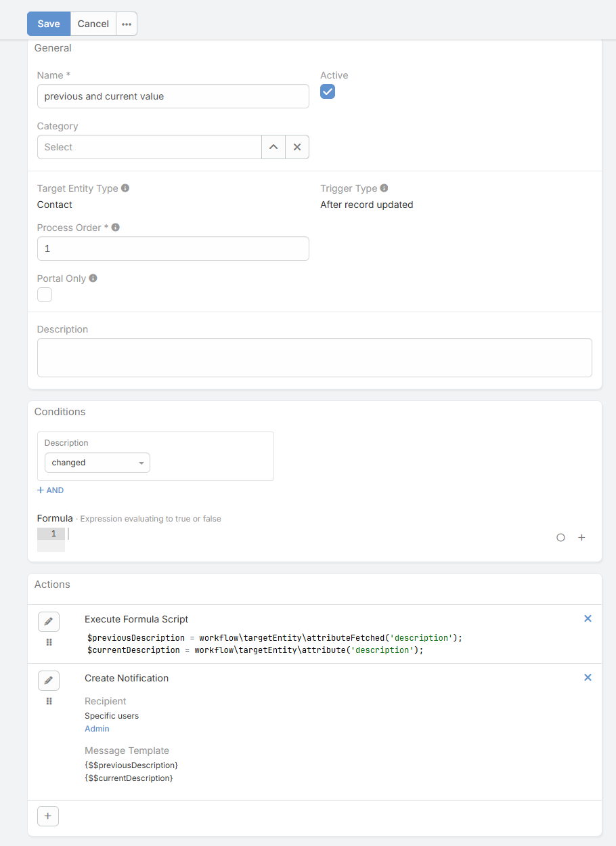Remove the Create Notification action
This screenshot has width=616, height=846.
pos(588,677)
